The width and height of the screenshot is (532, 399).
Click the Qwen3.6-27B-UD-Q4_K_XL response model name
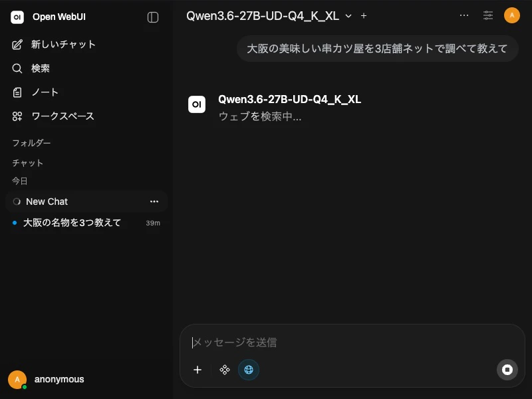pyautogui.click(x=289, y=99)
